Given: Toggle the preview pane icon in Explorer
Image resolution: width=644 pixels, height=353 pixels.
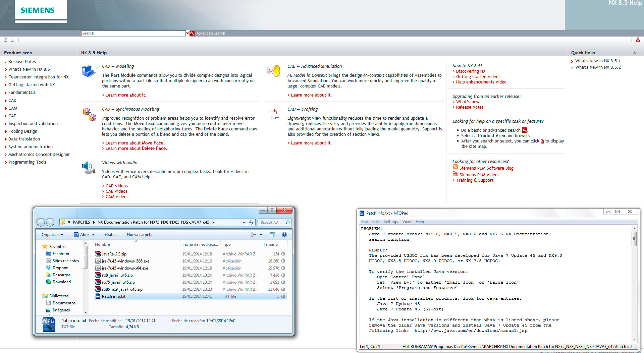Looking at the screenshot, I should coord(272,235).
